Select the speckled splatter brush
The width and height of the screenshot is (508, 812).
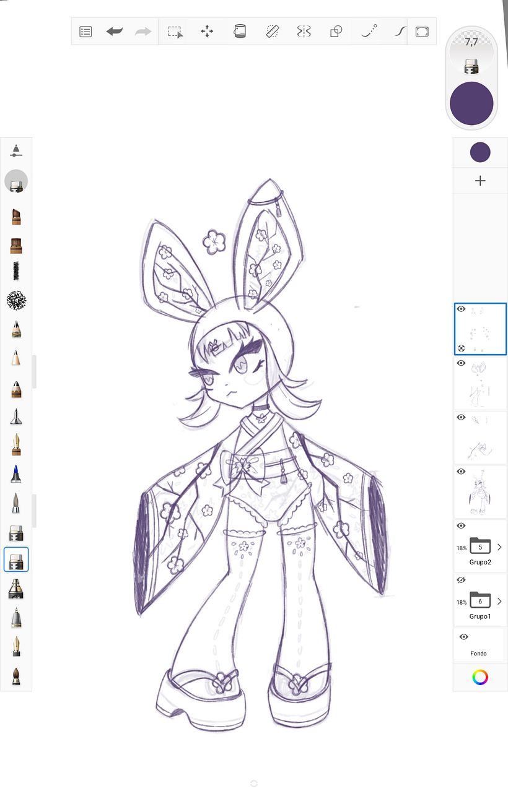point(16,300)
